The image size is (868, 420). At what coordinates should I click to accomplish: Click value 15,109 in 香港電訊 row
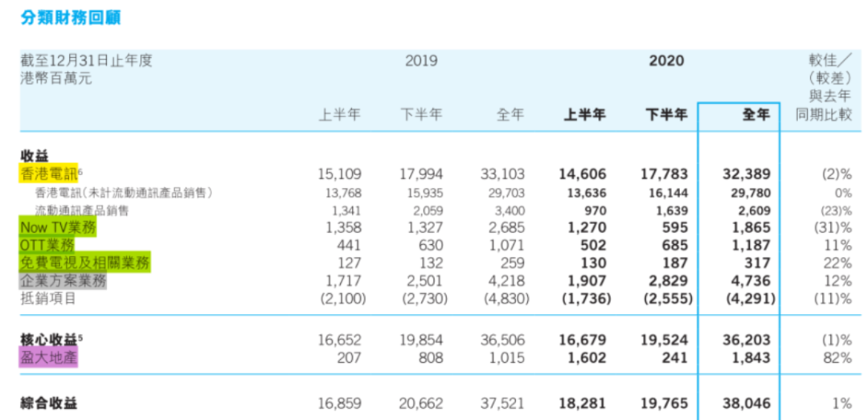pos(340,174)
